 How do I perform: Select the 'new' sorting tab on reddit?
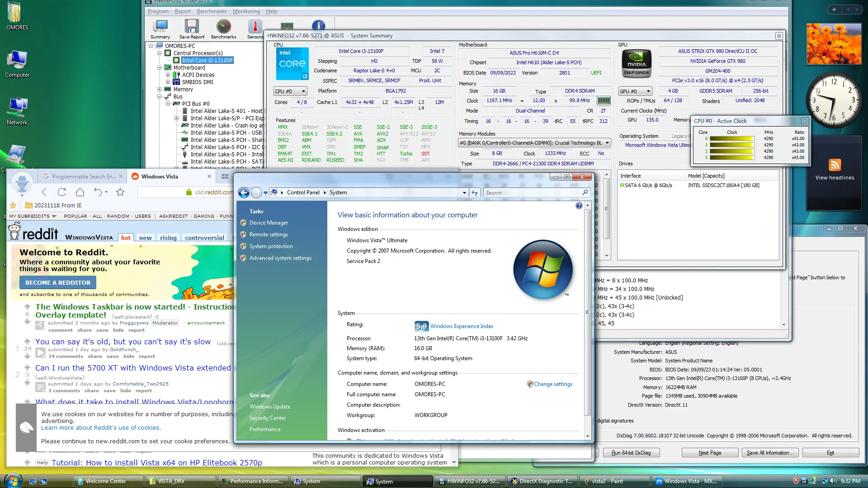point(146,238)
